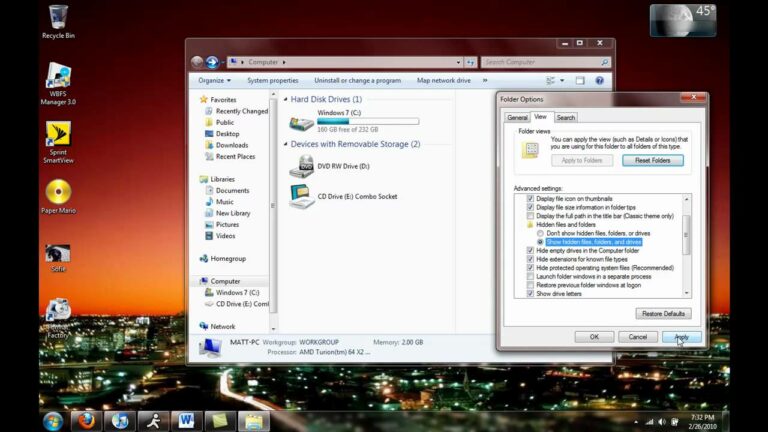Enable Launch folder windows in separate process
This screenshot has width=768, height=432.
[x=530, y=276]
